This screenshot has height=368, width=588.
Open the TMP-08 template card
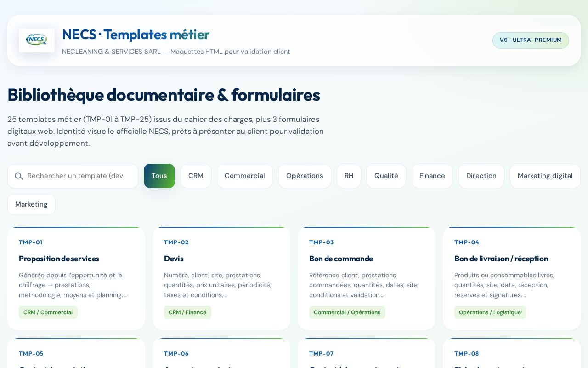coord(512,353)
